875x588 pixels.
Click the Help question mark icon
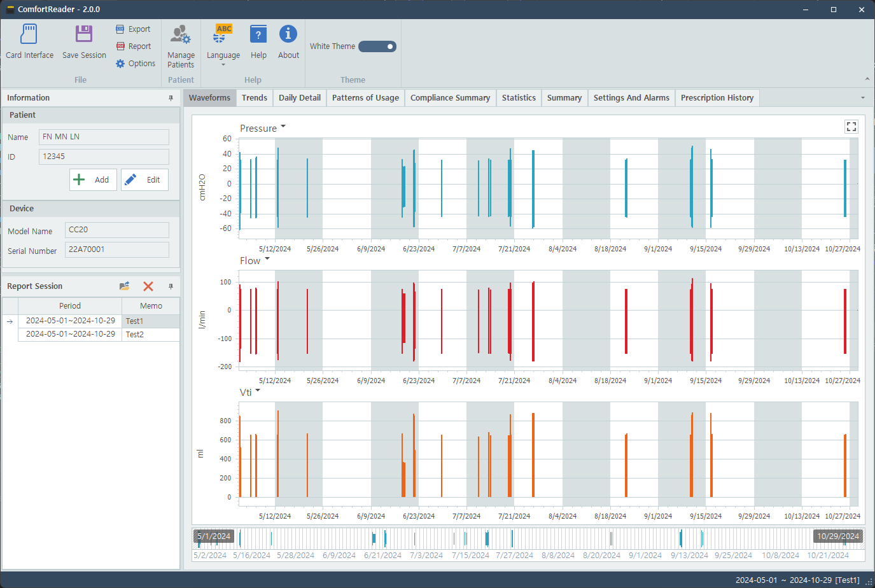click(258, 34)
